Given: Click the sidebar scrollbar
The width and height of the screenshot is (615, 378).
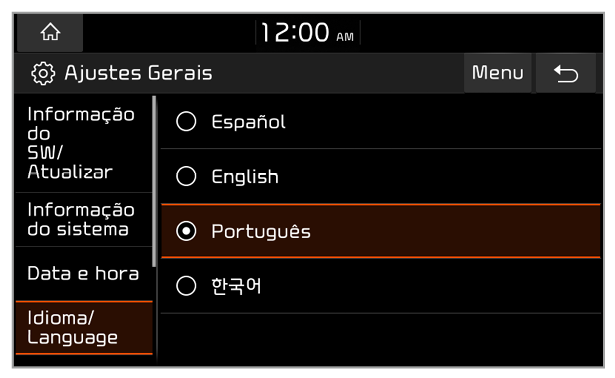Looking at the screenshot, I should [x=155, y=181].
